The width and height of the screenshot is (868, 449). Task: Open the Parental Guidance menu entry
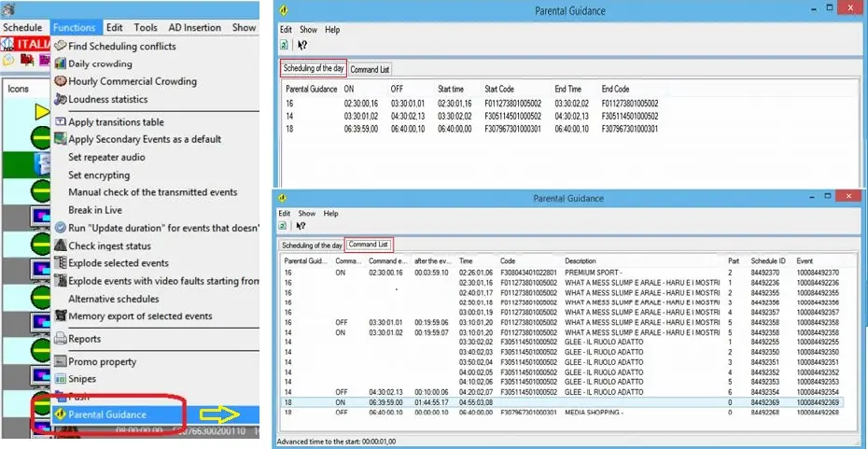(x=106, y=414)
